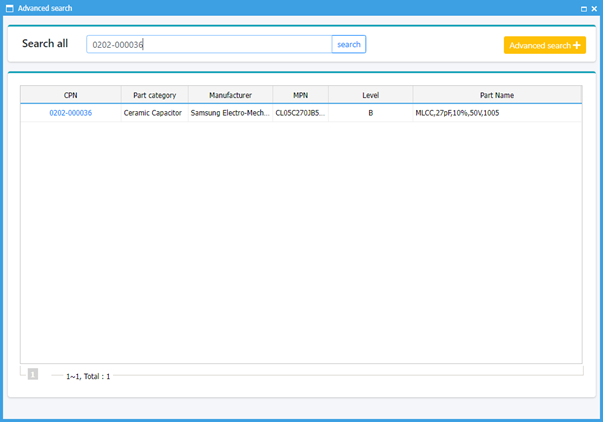603x422 pixels.
Task: Click the plus icon on Advanced search button
Action: [577, 45]
